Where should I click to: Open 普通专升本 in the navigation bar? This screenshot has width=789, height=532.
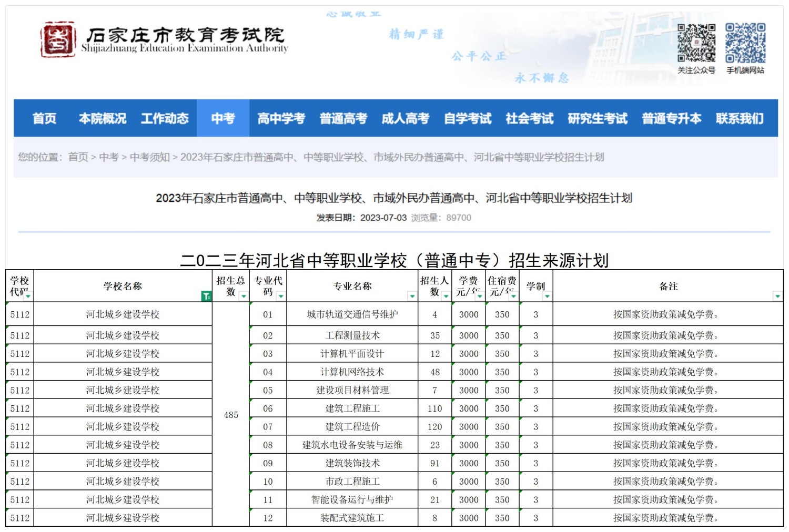click(671, 118)
